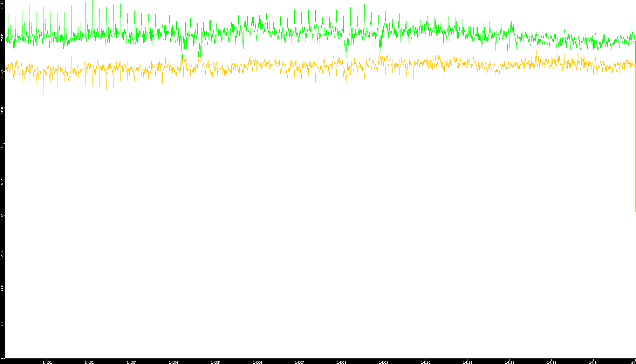This screenshot has height=364, width=636.
Task: Pick the 14:07 tick on the time axis
Action: [x=299, y=362]
